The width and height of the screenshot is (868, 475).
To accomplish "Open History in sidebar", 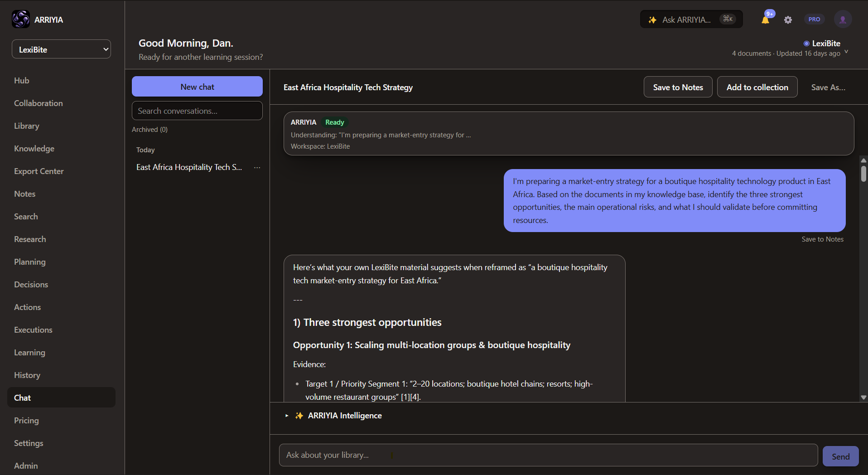I will pyautogui.click(x=27, y=375).
